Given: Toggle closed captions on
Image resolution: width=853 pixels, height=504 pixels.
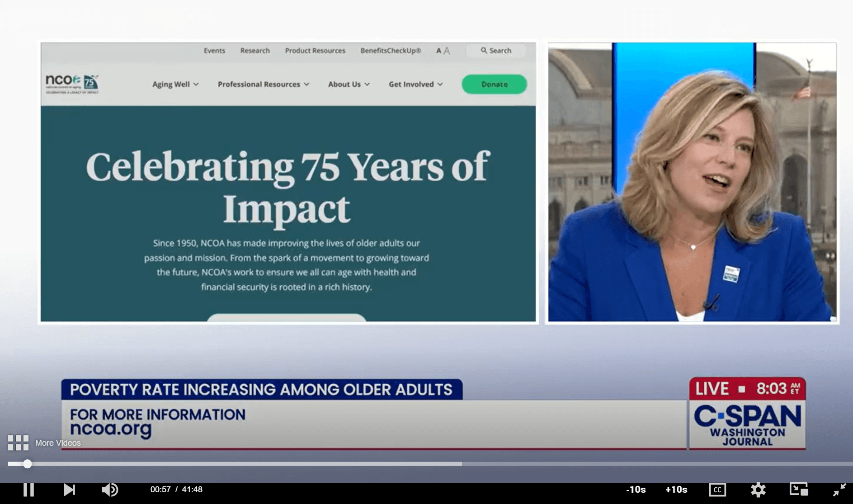Looking at the screenshot, I should tap(717, 490).
